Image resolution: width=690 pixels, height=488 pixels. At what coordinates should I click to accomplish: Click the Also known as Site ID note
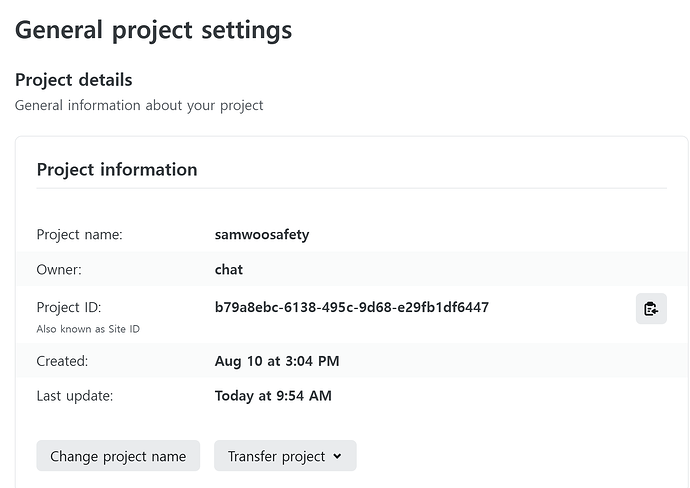(88, 329)
